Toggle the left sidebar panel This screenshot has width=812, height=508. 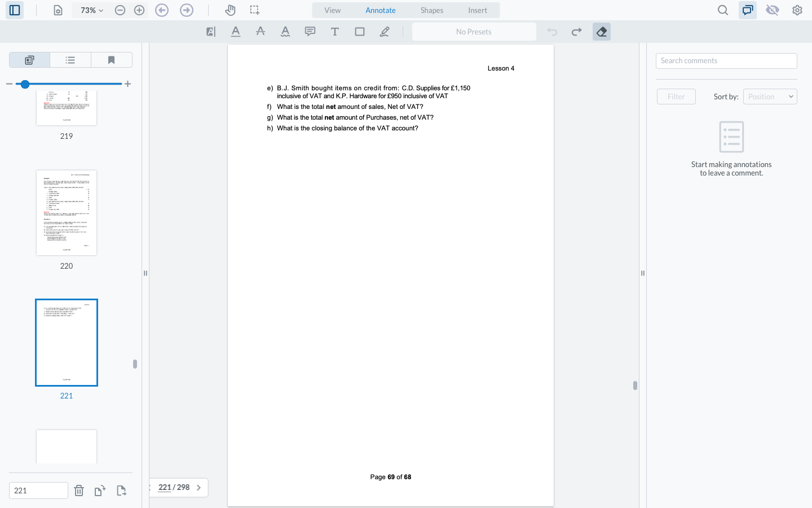tap(15, 10)
